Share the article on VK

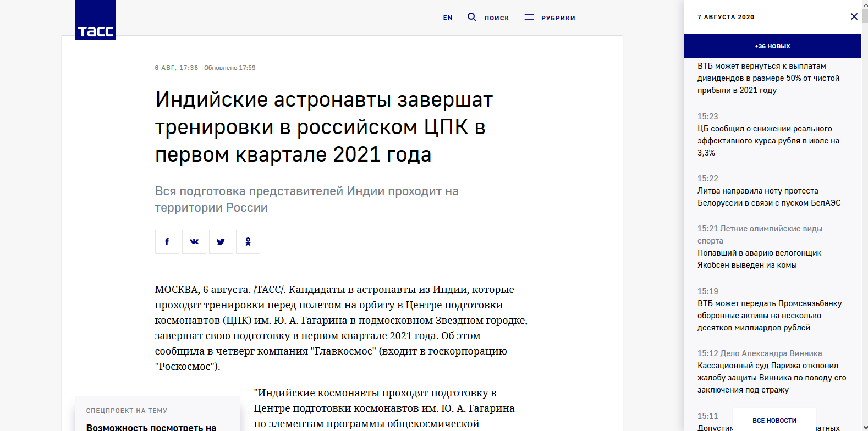coord(194,242)
